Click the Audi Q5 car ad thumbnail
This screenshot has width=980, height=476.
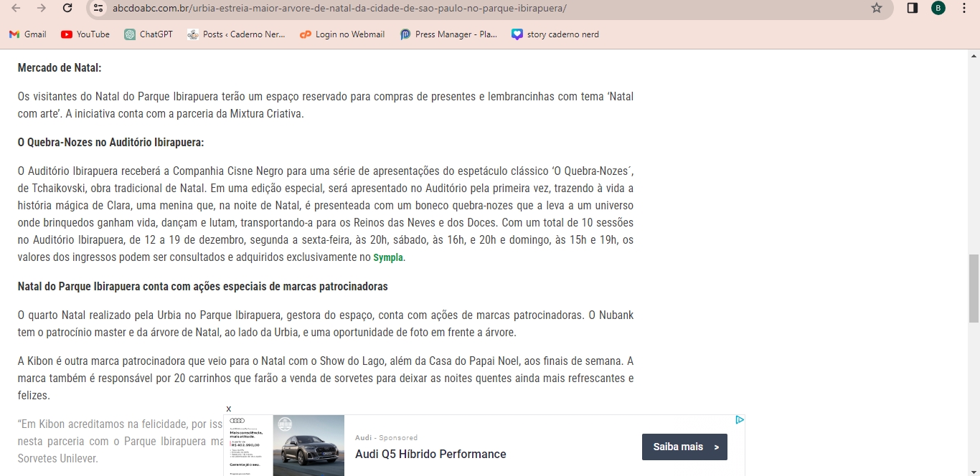pos(308,445)
